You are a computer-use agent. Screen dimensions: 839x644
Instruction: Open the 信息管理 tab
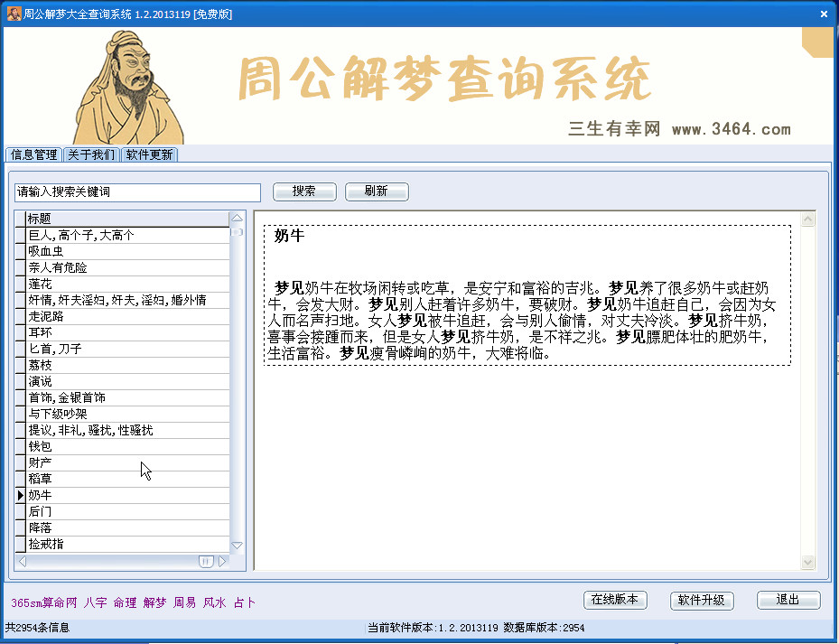tap(33, 154)
